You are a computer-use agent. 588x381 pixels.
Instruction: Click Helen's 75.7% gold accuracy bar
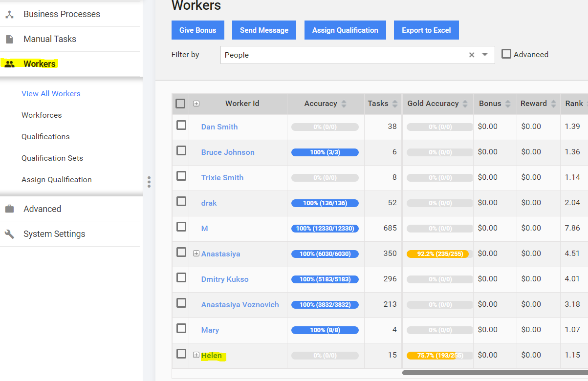[x=439, y=356]
